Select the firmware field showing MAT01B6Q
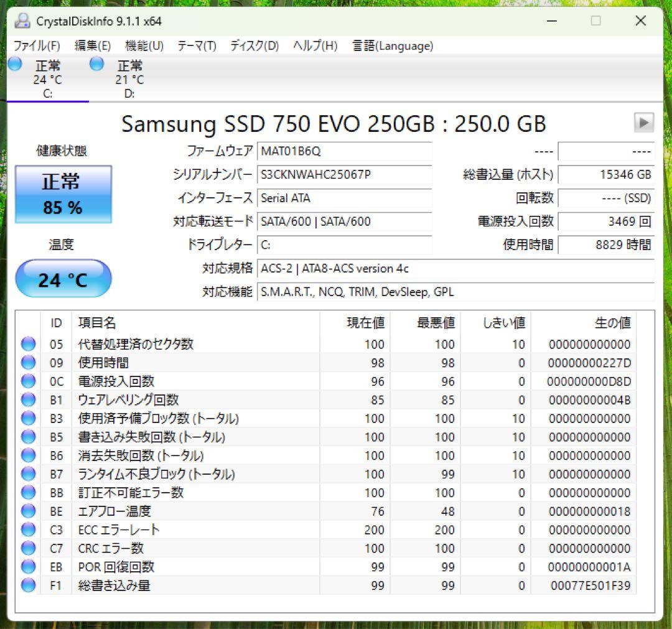 pyautogui.click(x=345, y=151)
